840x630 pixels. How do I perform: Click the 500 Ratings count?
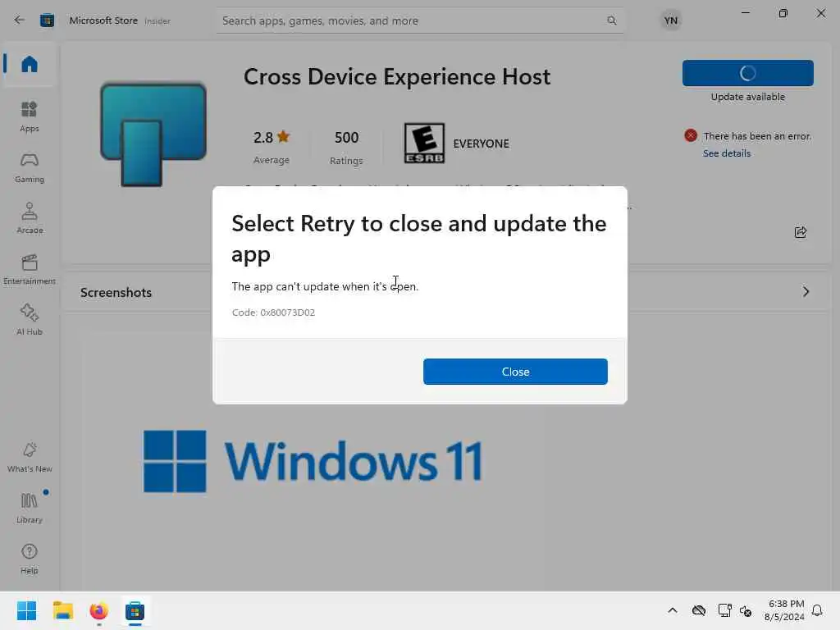tap(346, 146)
